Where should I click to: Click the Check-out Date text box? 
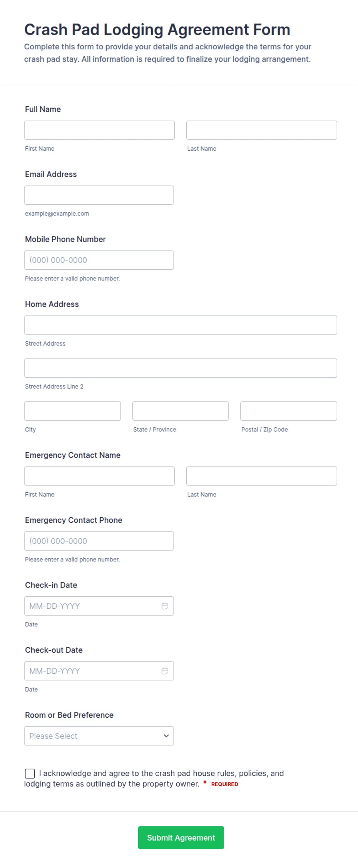(92, 671)
